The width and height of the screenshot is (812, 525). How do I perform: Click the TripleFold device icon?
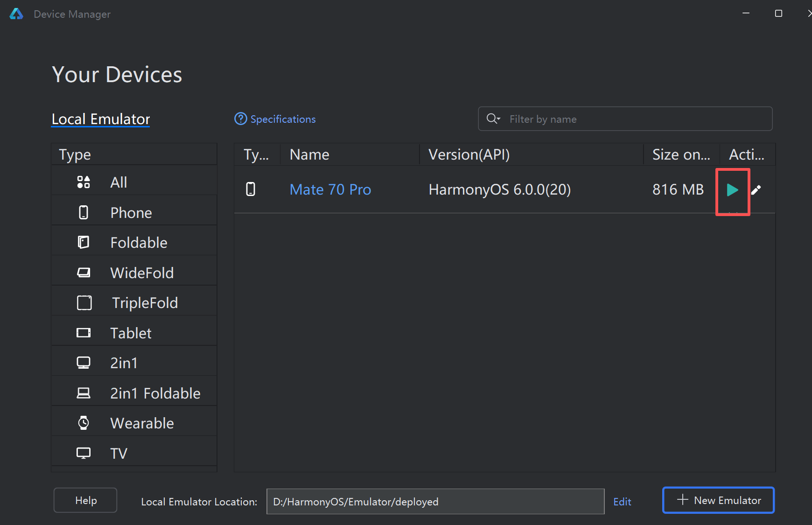[x=84, y=302]
